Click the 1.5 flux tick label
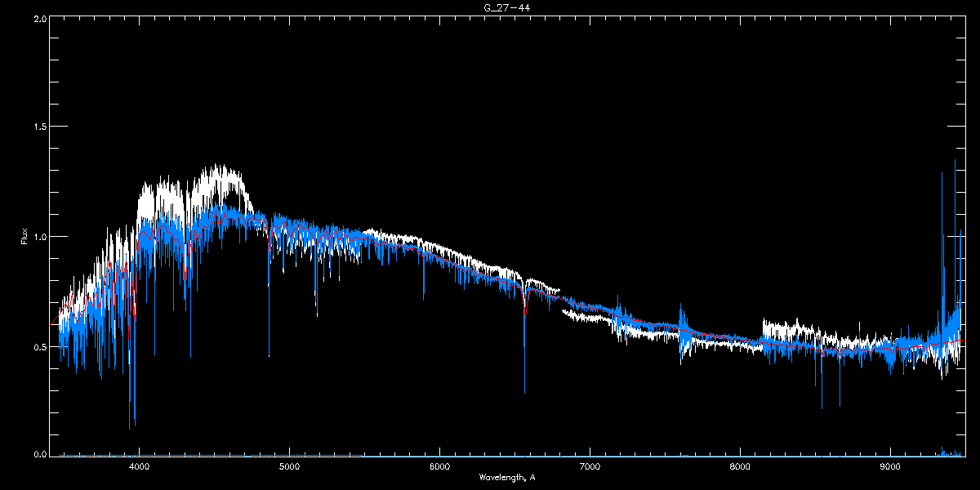This screenshot has width=980, height=490. pos(39,127)
